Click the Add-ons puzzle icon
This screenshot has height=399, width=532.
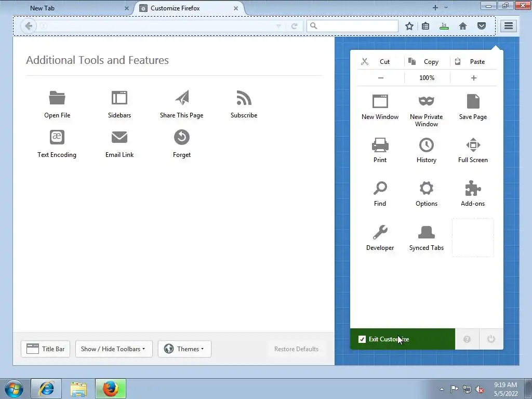click(473, 188)
